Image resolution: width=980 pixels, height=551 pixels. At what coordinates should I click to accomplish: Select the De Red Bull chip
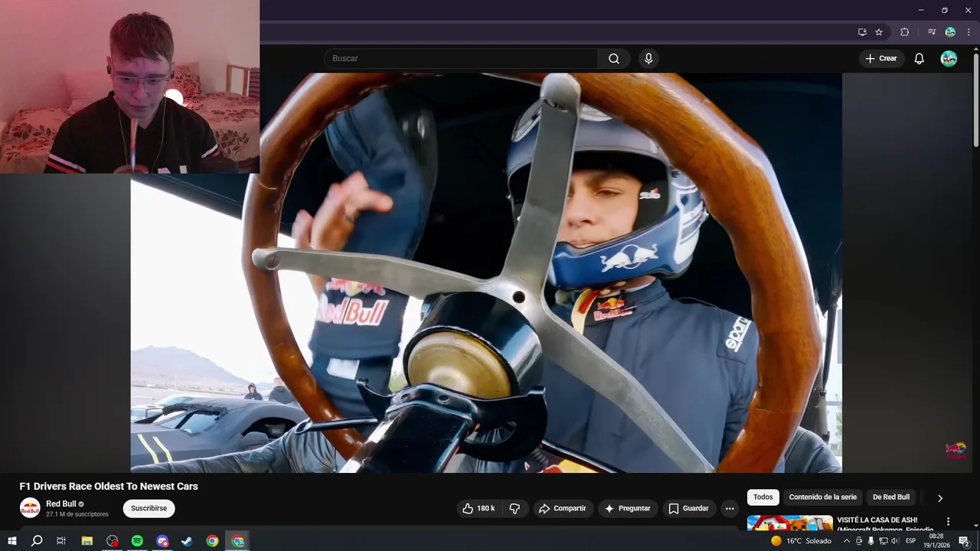click(x=891, y=497)
